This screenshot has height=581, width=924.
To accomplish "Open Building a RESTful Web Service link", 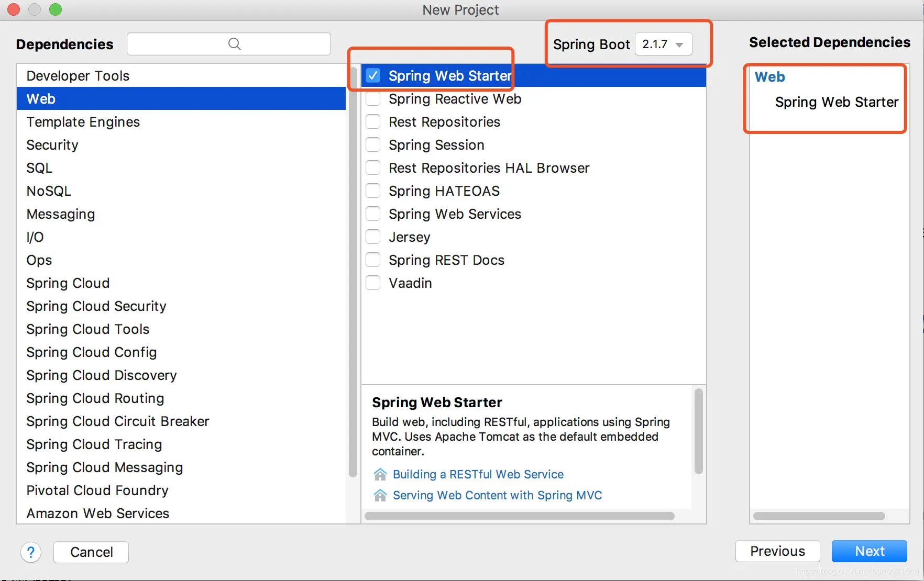I will 478,474.
